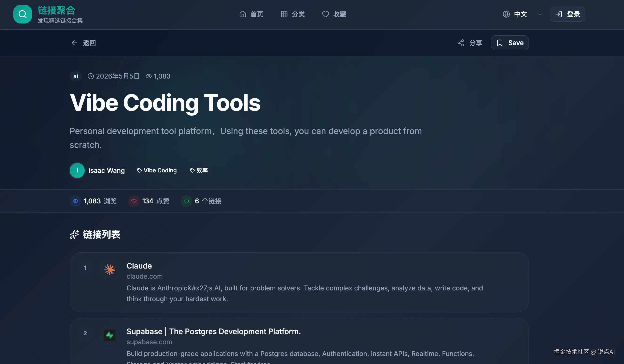624x364 pixels.
Task: Click the Claude description paragraph
Action: click(304, 293)
